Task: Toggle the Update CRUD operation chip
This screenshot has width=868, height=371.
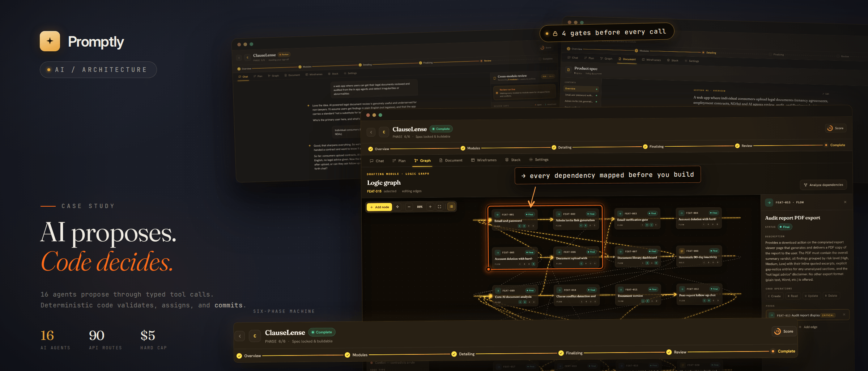Action: [811, 296]
